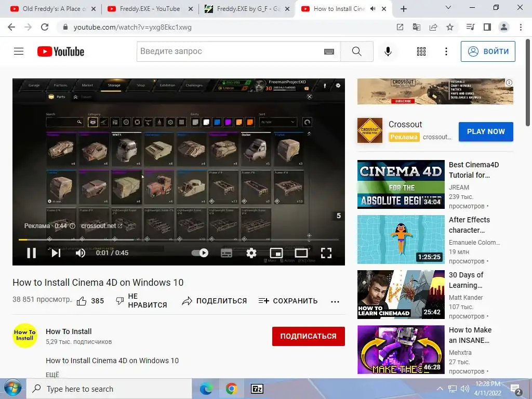
Task: Toggle the autoplay switch in player
Action: pyautogui.click(x=200, y=253)
